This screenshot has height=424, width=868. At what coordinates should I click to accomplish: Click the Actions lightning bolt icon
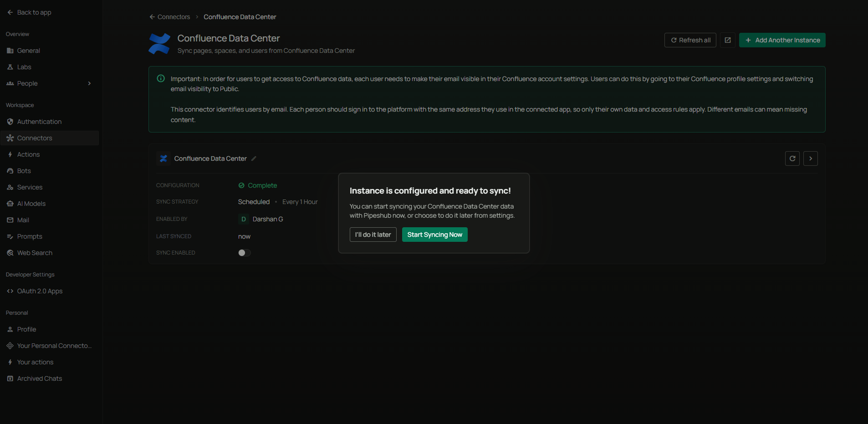pos(10,154)
